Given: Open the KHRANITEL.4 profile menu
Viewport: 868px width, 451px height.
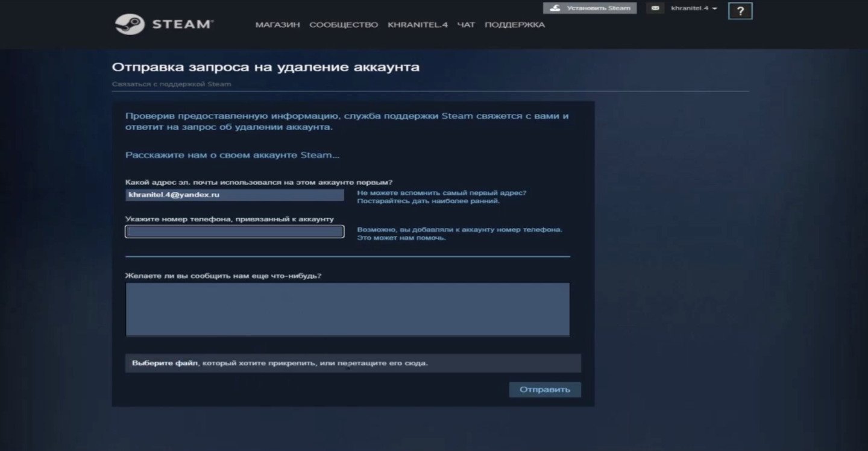Looking at the screenshot, I should 418,25.
